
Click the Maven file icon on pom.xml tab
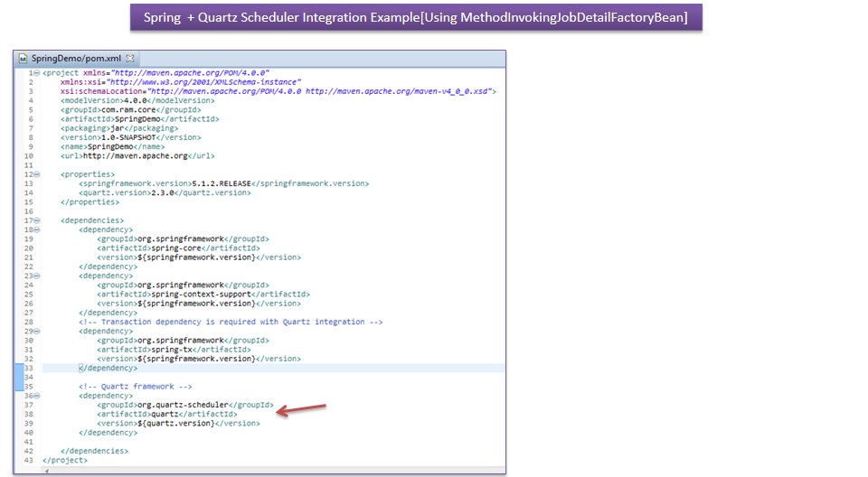coord(24,58)
